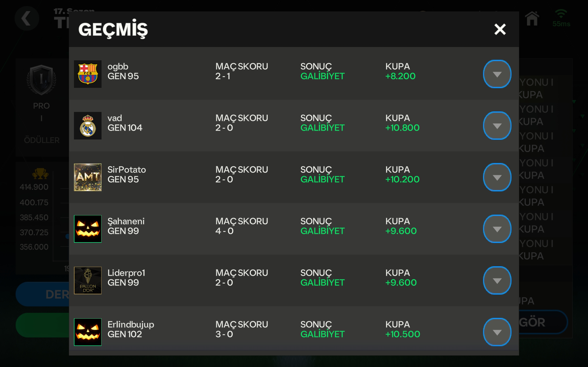The width and height of the screenshot is (588, 367).
Task: Expand SirPotato match row details
Action: (497, 177)
